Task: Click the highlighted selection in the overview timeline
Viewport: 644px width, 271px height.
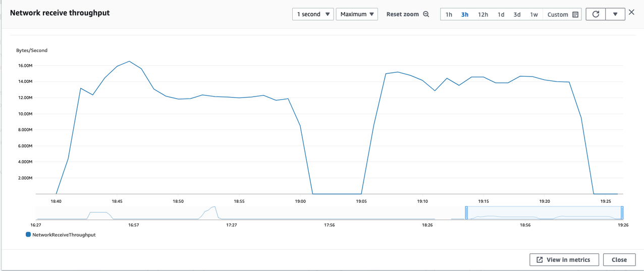Action: [545, 212]
